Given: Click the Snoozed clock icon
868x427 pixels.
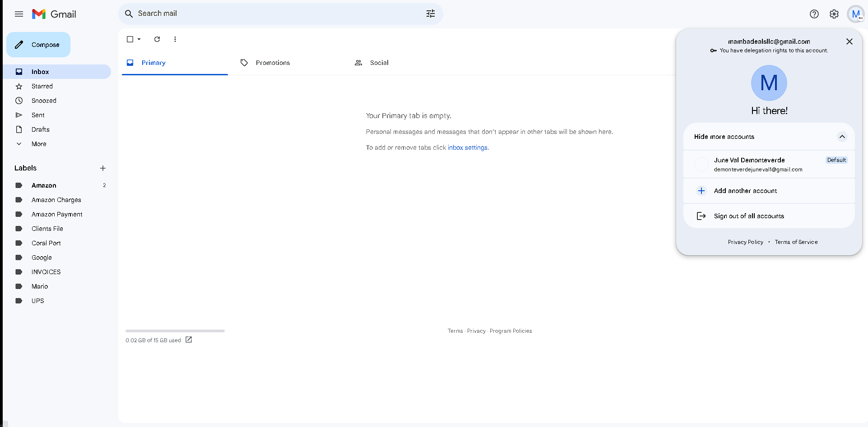Looking at the screenshot, I should [19, 101].
